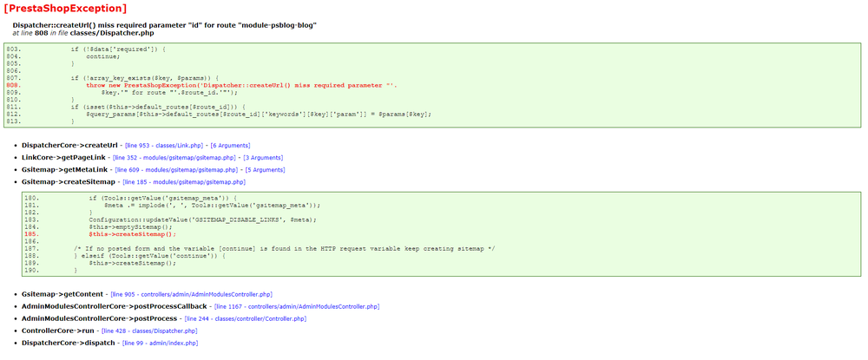
Task: Open link 'line 953 - classes/Link.php'
Action: [165, 146]
